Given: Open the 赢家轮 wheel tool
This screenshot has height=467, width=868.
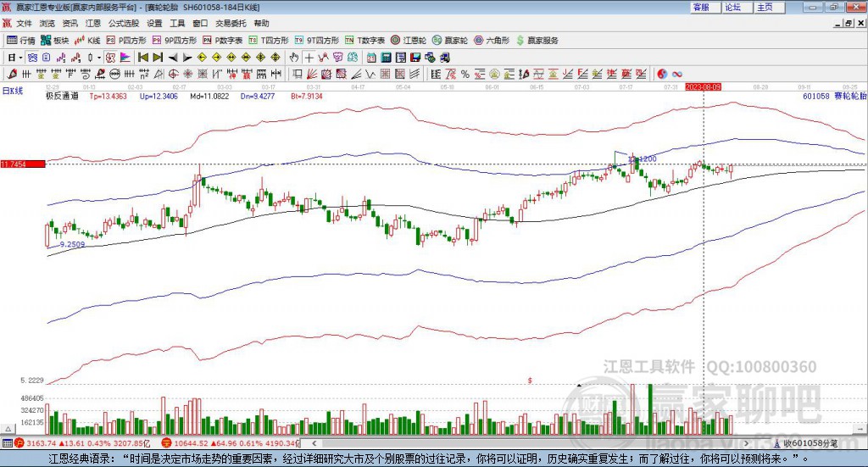Looking at the screenshot, I should point(450,41).
